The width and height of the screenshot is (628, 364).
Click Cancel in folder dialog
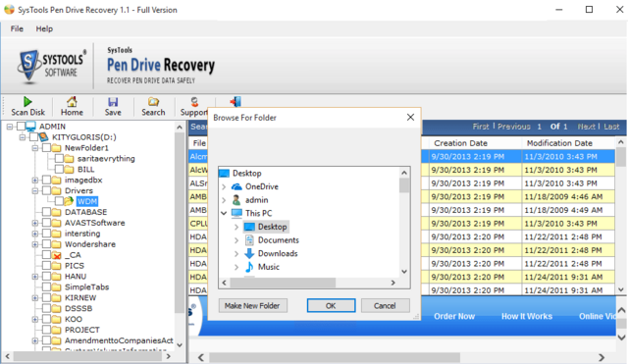385,305
